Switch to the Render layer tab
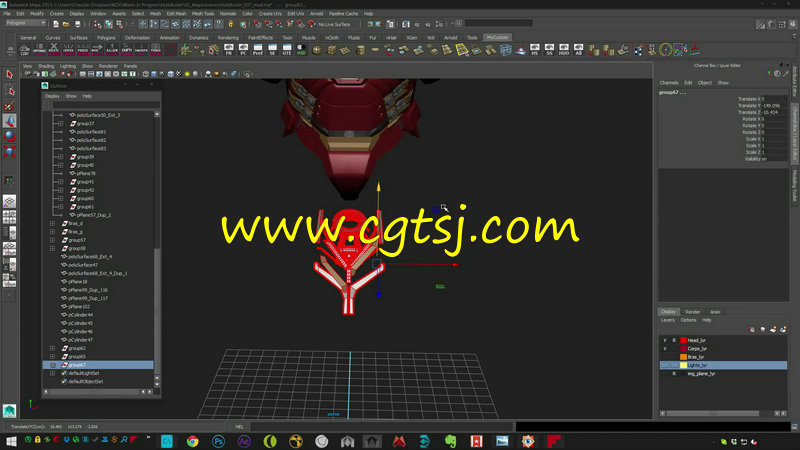 click(x=692, y=312)
